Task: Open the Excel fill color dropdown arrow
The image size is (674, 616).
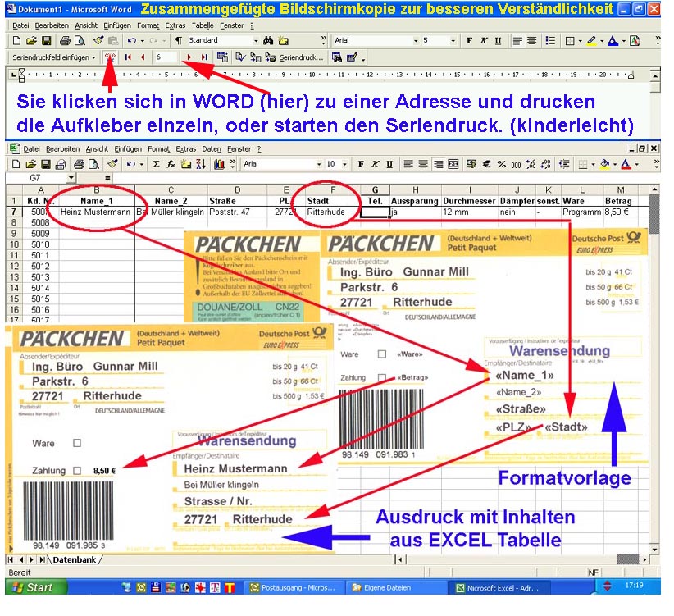Action: click(615, 164)
